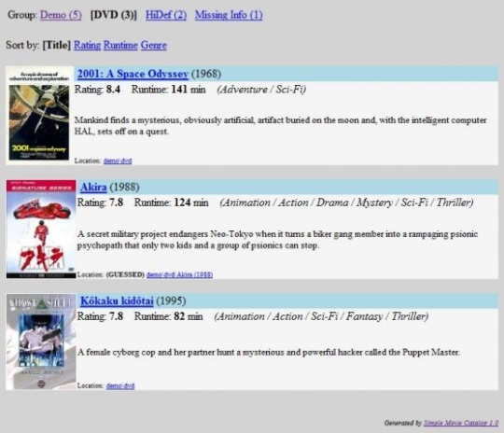Screen dimensions: 504x433
Task: Click the 82 min runtime text
Action: pyautogui.click(x=189, y=316)
